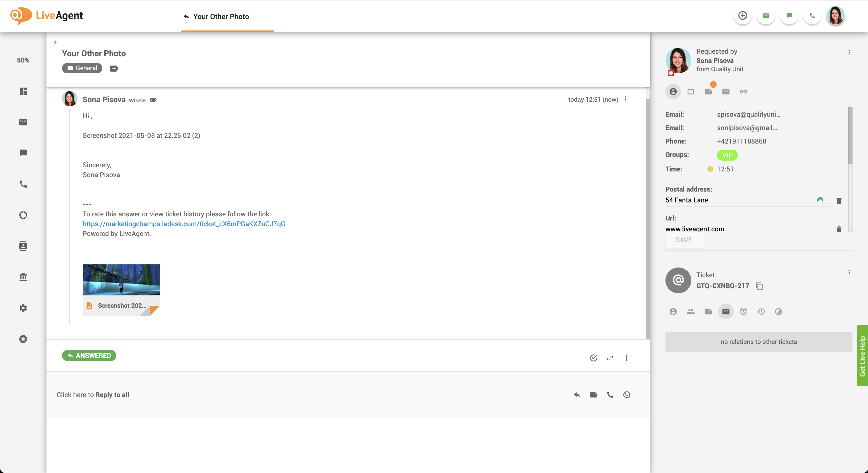Viewport: 868px width, 473px height.
Task: Open the Reports circle icon in sidebar
Action: pos(23,215)
